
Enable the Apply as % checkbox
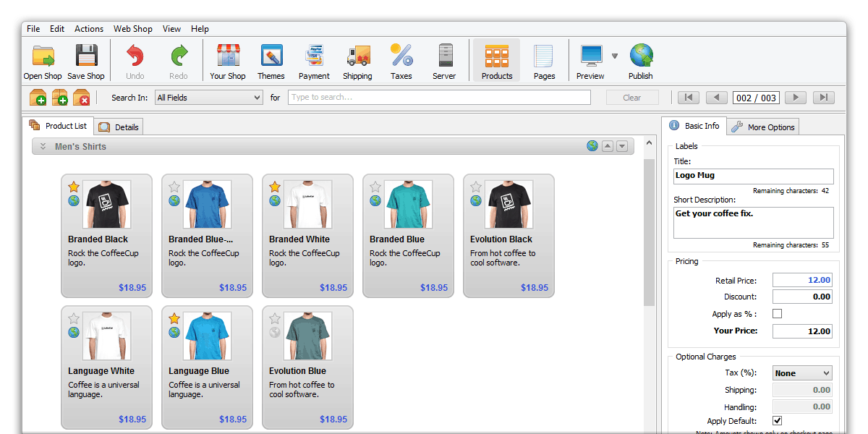[x=778, y=314]
